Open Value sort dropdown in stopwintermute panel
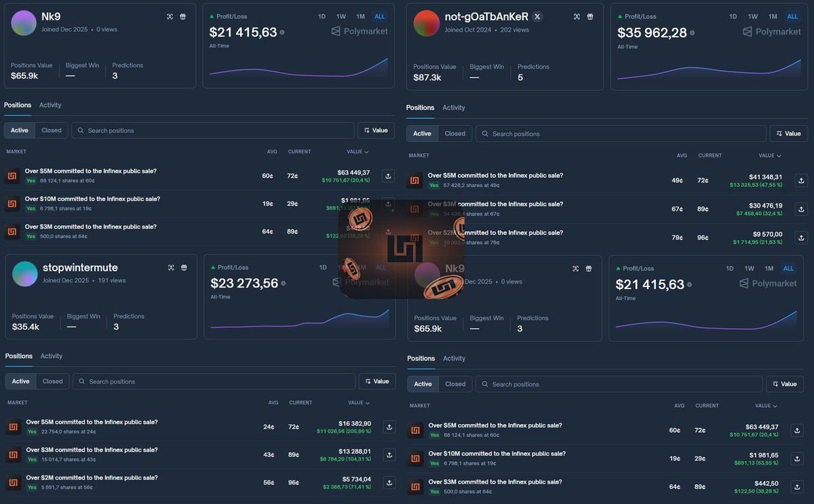814x504 pixels. (377, 381)
